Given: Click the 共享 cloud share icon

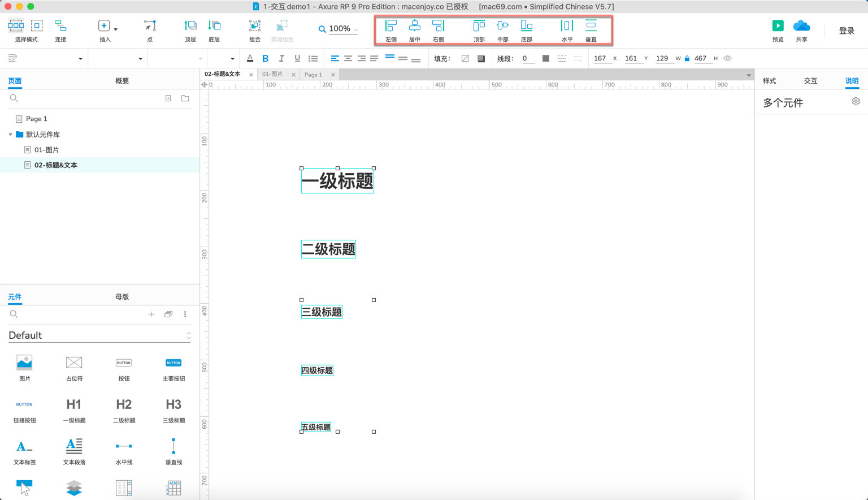Looking at the screenshot, I should [801, 25].
